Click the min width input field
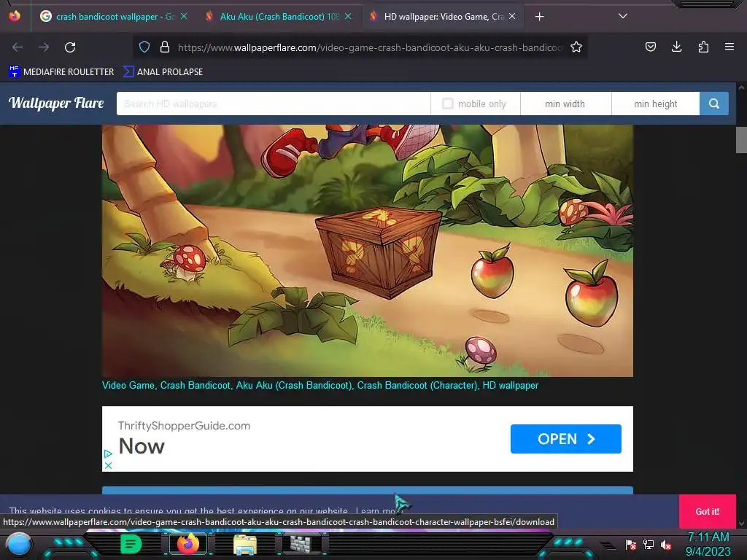This screenshot has width=747, height=560. point(566,104)
